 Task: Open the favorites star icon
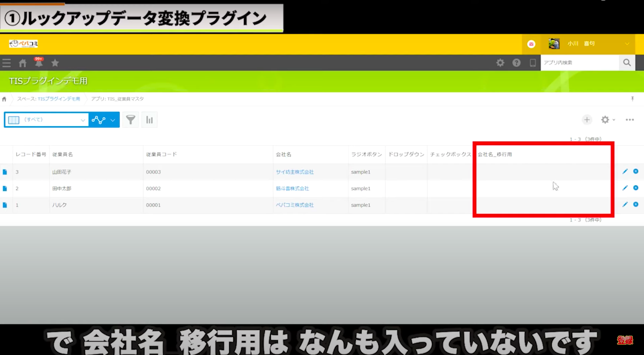[55, 63]
